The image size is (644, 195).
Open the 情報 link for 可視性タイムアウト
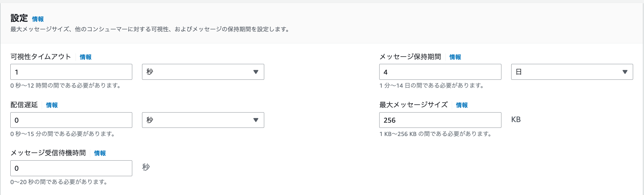click(x=85, y=57)
